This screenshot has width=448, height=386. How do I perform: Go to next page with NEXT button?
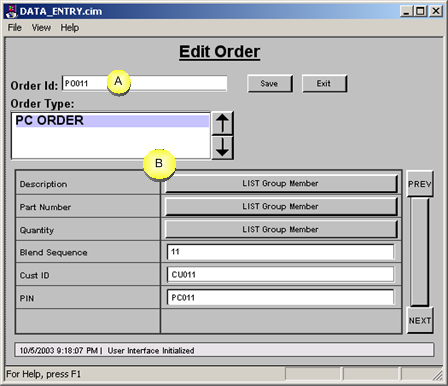(420, 320)
